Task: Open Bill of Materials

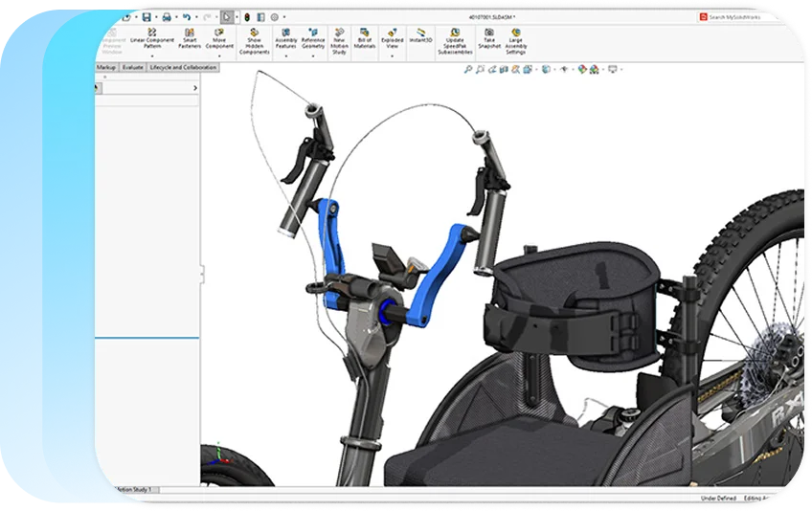Action: tap(365, 39)
